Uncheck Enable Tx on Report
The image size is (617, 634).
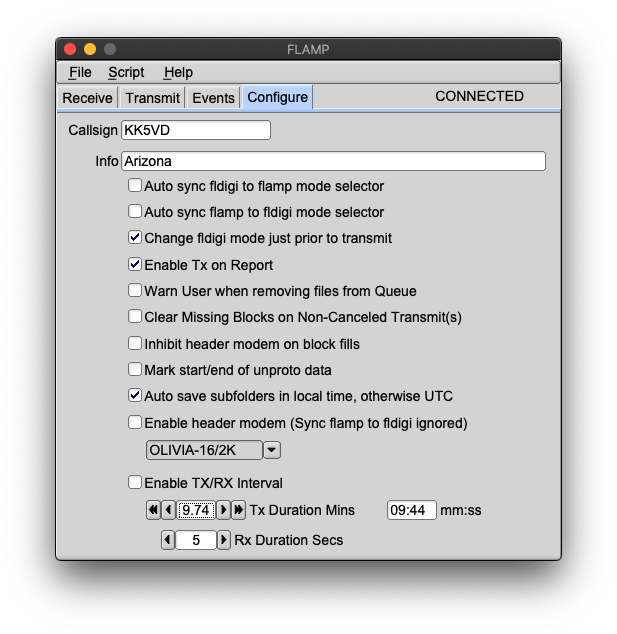click(135, 264)
